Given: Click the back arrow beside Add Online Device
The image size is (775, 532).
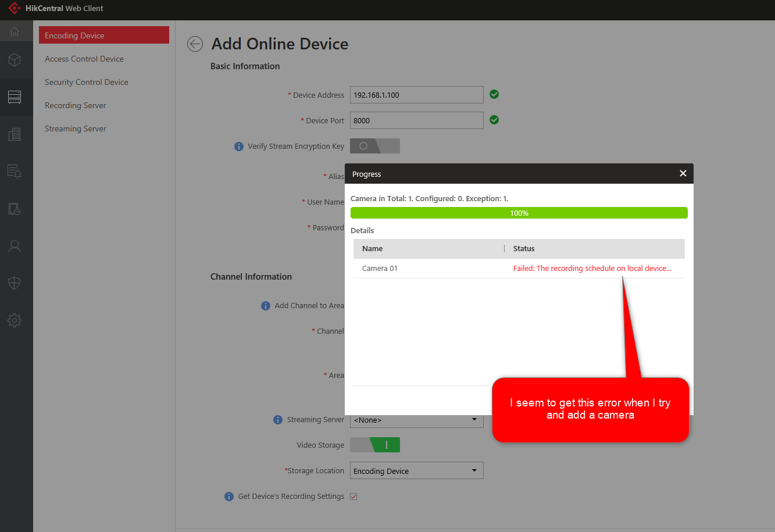Looking at the screenshot, I should click(x=195, y=44).
